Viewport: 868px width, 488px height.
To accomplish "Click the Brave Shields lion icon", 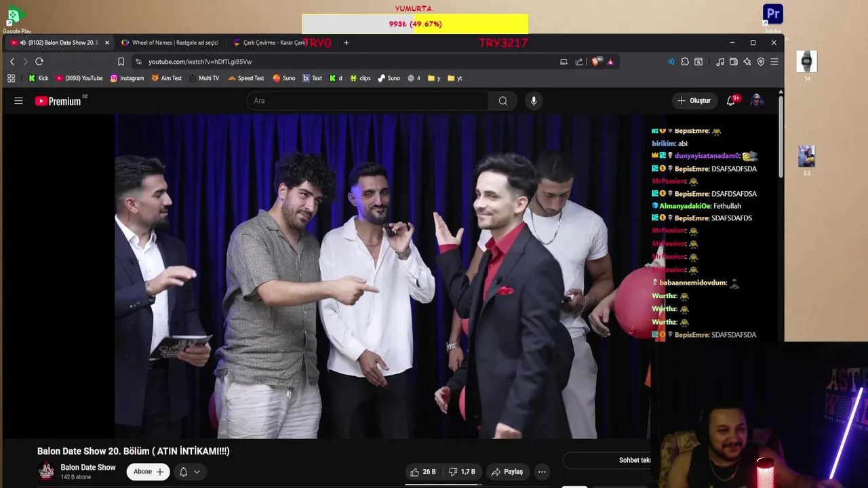I will pos(596,62).
